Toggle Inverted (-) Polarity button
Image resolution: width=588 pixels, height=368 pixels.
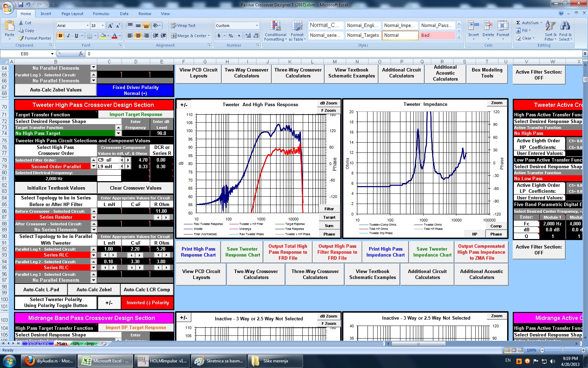click(x=148, y=302)
